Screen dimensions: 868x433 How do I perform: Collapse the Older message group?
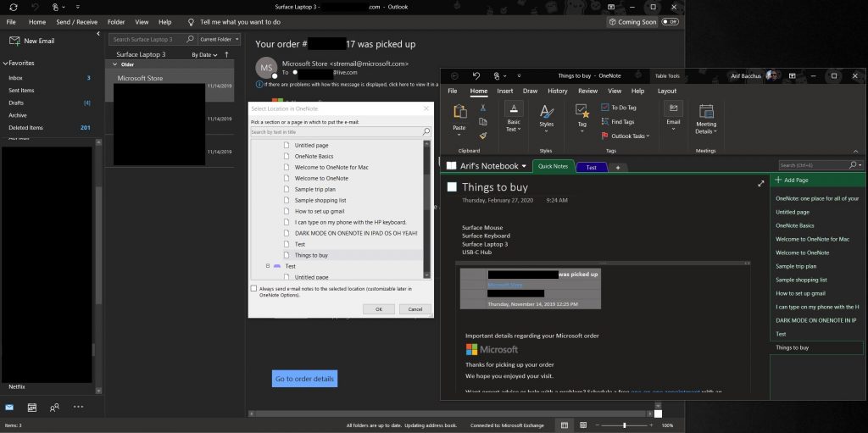coord(115,64)
